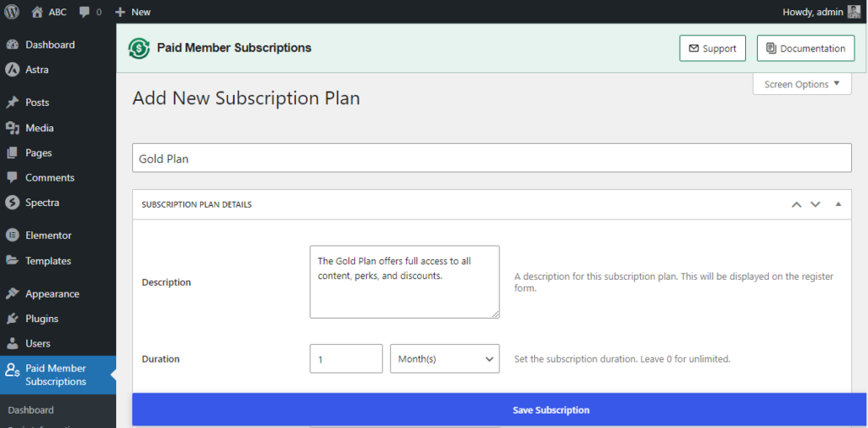Click the Duration field label
This screenshot has width=868, height=428.
(160, 359)
